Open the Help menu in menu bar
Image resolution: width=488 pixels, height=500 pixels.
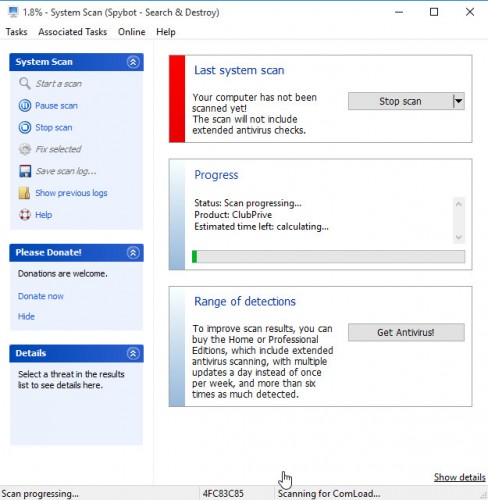[x=166, y=32]
